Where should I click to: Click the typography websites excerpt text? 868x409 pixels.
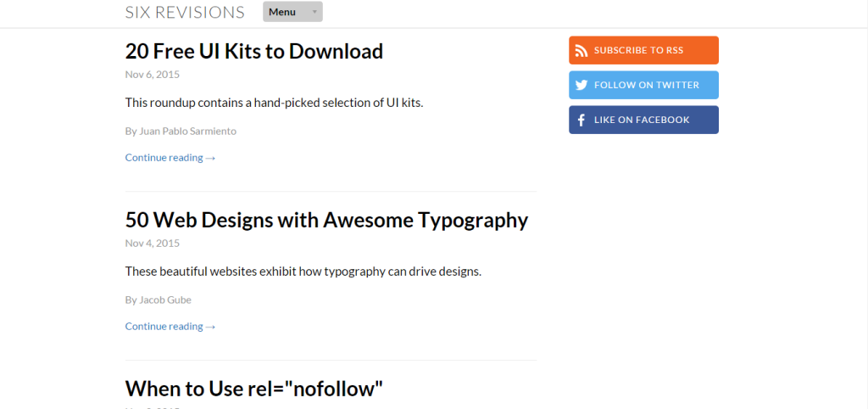pos(303,272)
